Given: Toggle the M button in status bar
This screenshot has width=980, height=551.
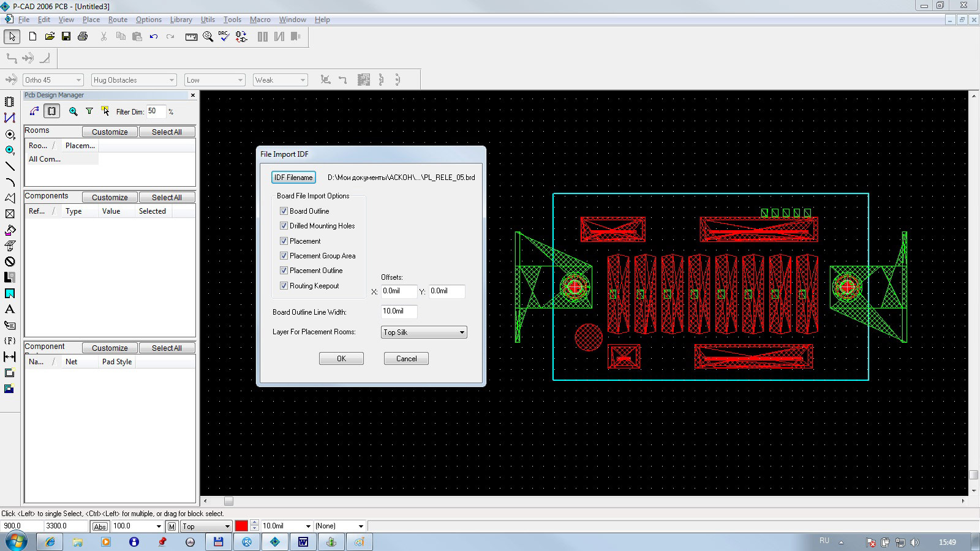Looking at the screenshot, I should [172, 527].
